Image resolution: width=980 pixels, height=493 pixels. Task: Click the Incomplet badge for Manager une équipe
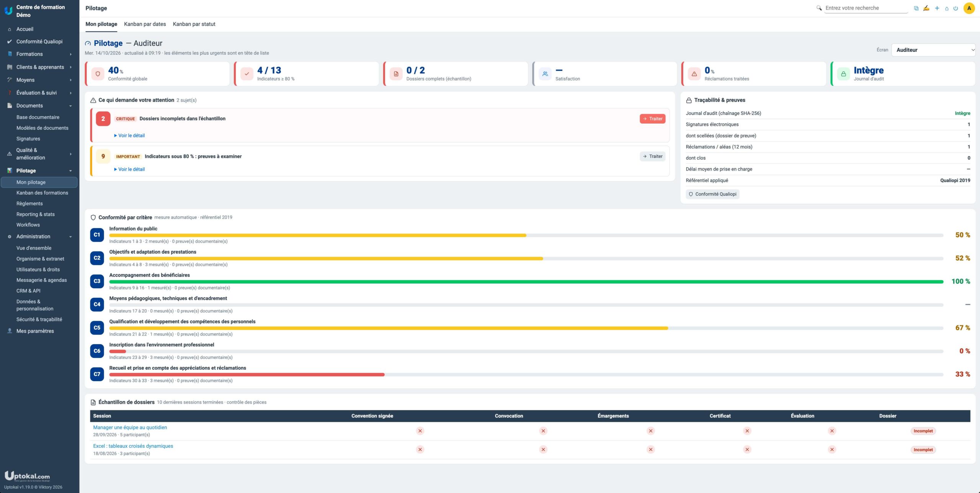click(923, 431)
